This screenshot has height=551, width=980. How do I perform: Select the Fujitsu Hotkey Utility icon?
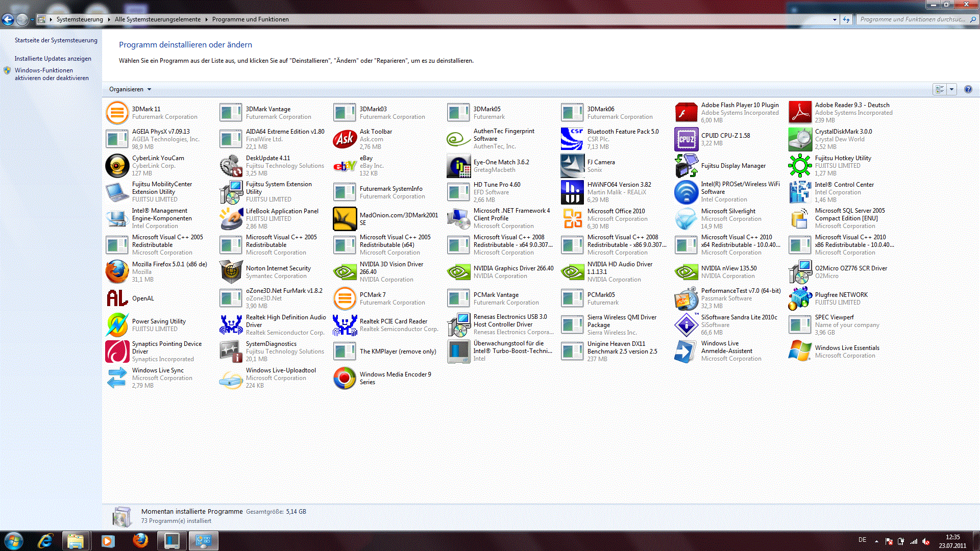pos(800,166)
